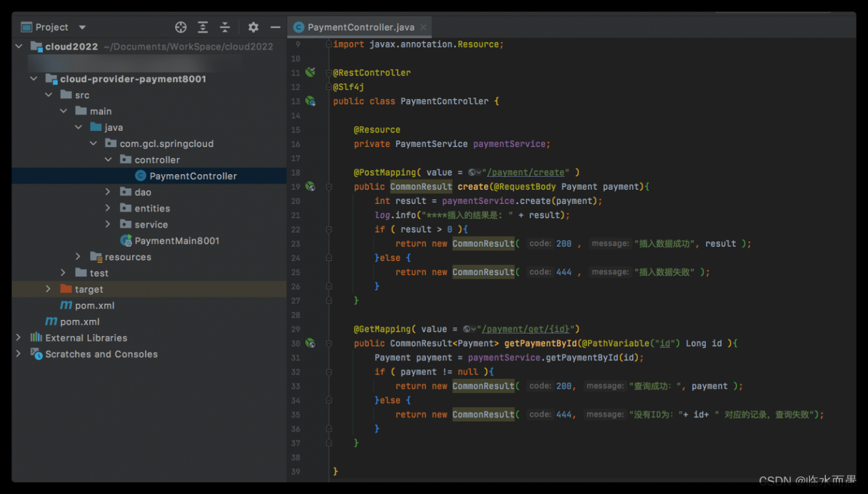The image size is (868, 494).
Task: Click the locate-in-project target icon
Action: pyautogui.click(x=180, y=27)
